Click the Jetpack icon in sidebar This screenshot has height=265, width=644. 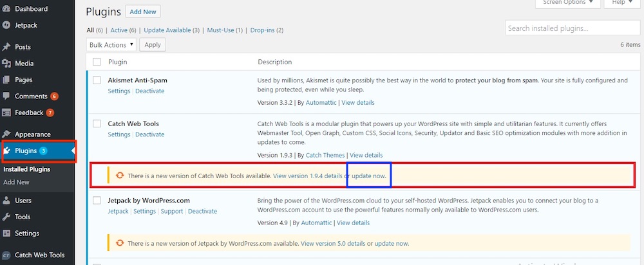[6, 26]
